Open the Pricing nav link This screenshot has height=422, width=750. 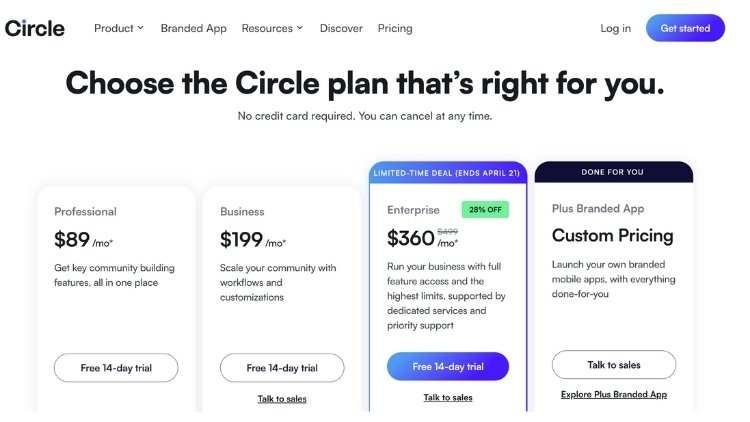[x=395, y=28]
